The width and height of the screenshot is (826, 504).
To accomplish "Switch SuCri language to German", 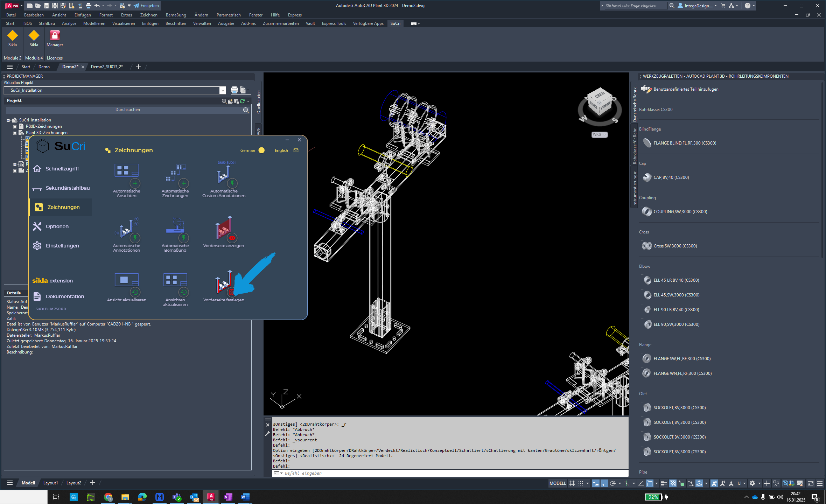I will tap(252, 150).
